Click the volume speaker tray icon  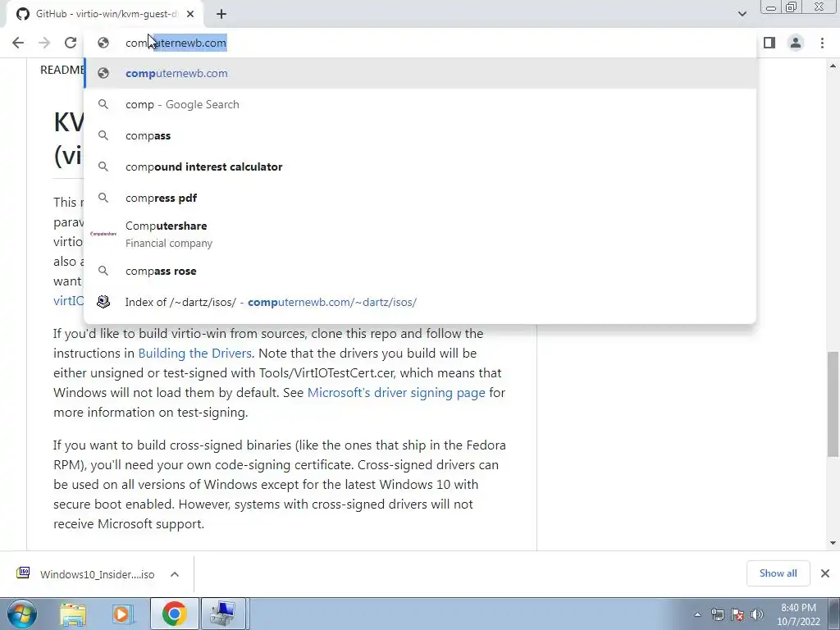point(757,614)
